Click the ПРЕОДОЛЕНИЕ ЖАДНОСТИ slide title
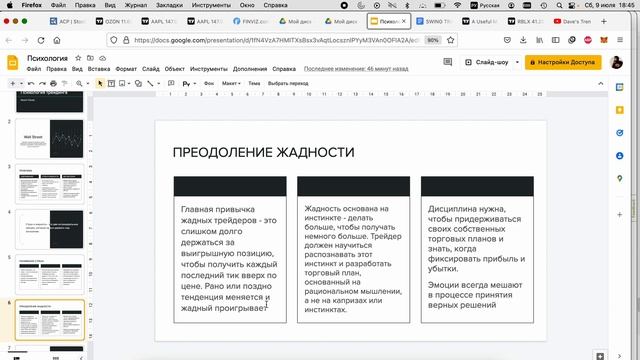640x360 pixels. coord(263,153)
